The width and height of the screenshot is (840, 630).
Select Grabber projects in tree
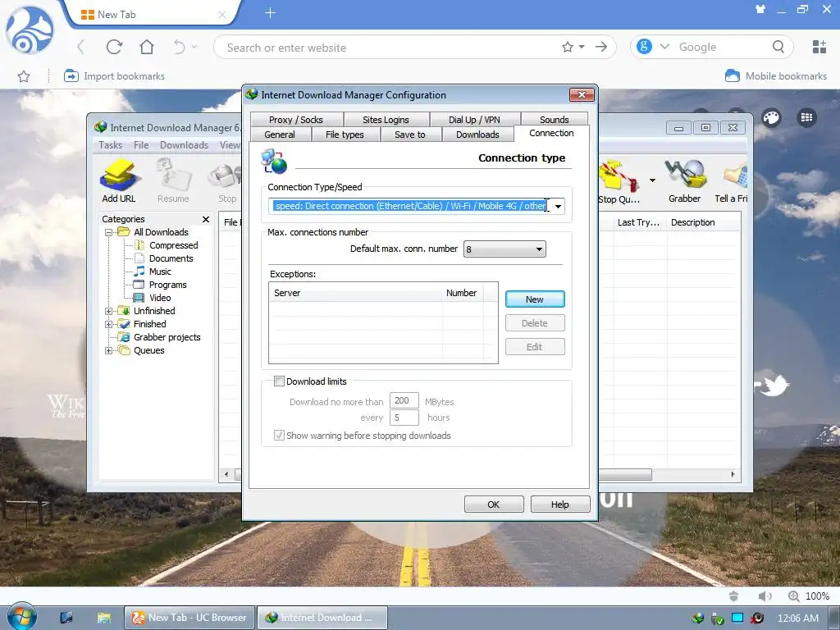pos(167,337)
